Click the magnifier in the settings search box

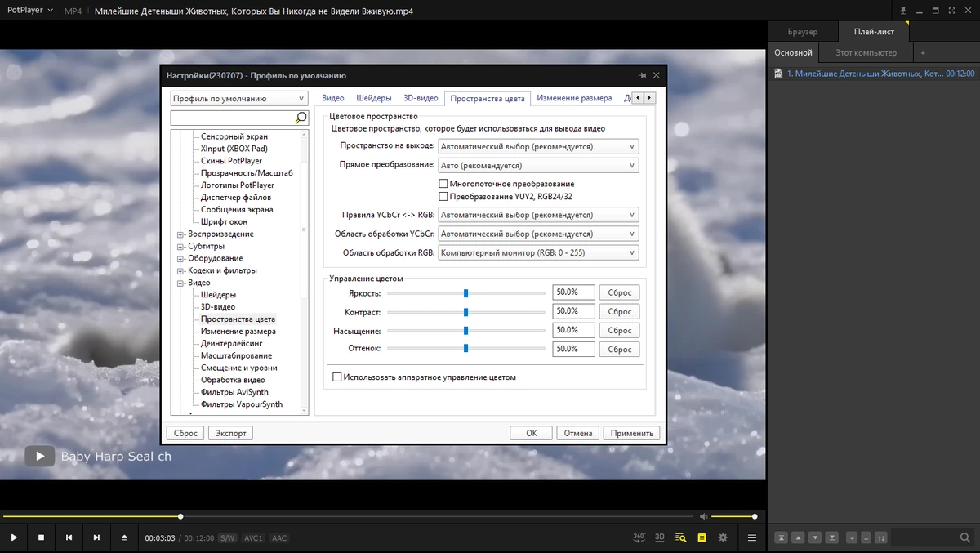pos(301,118)
